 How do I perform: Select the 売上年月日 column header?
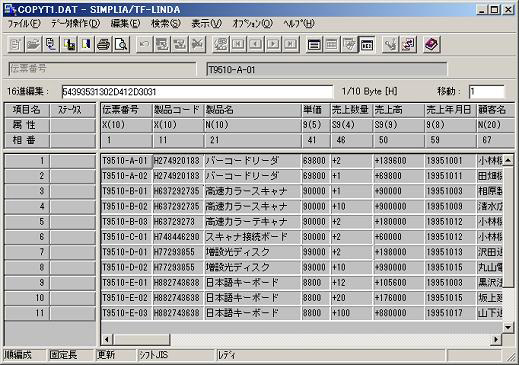(x=450, y=110)
